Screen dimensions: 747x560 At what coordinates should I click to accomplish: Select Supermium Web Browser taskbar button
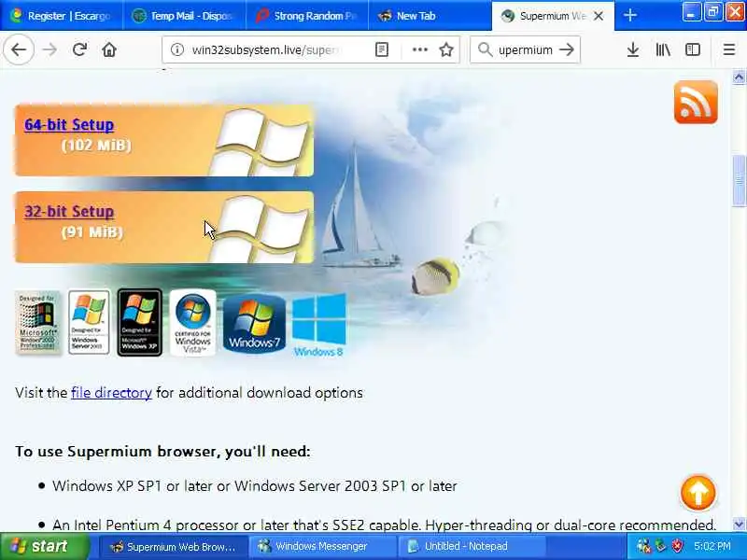tap(174, 546)
